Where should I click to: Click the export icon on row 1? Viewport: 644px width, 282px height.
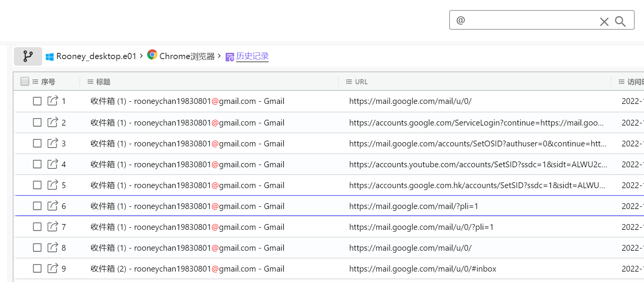pos(53,100)
